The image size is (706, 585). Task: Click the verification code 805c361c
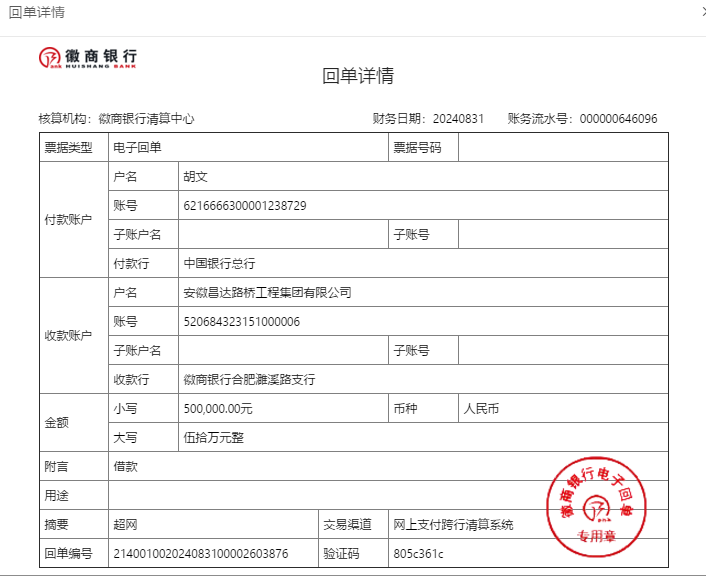click(x=418, y=554)
